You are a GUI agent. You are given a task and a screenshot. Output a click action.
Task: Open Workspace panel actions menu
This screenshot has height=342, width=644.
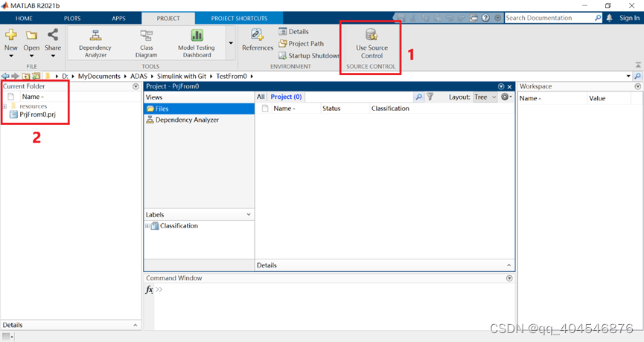click(637, 86)
